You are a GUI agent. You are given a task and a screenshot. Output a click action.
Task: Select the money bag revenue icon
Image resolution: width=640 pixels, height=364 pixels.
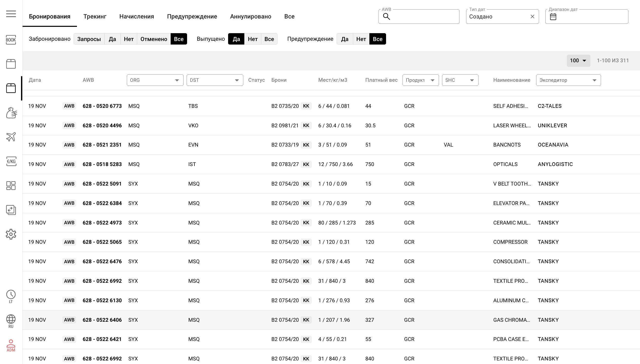tap(11, 113)
